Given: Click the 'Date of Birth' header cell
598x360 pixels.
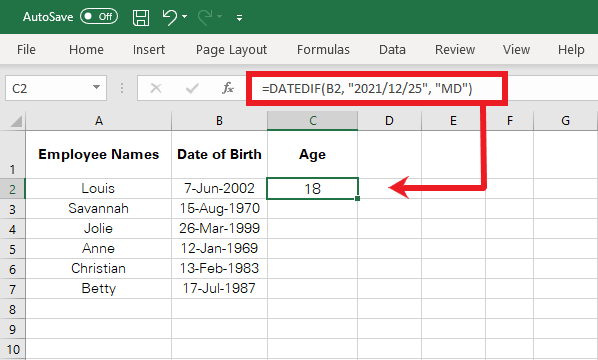Looking at the screenshot, I should point(219,154).
